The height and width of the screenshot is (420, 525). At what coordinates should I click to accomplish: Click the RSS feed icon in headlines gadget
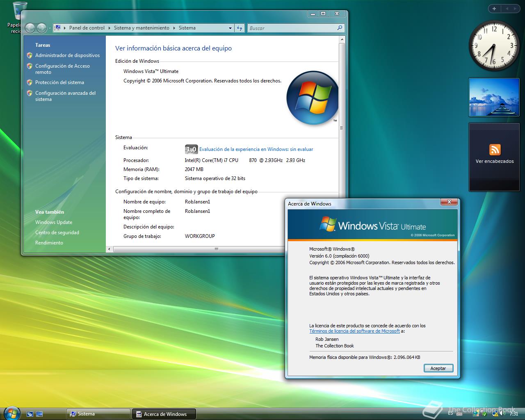pos(495,150)
